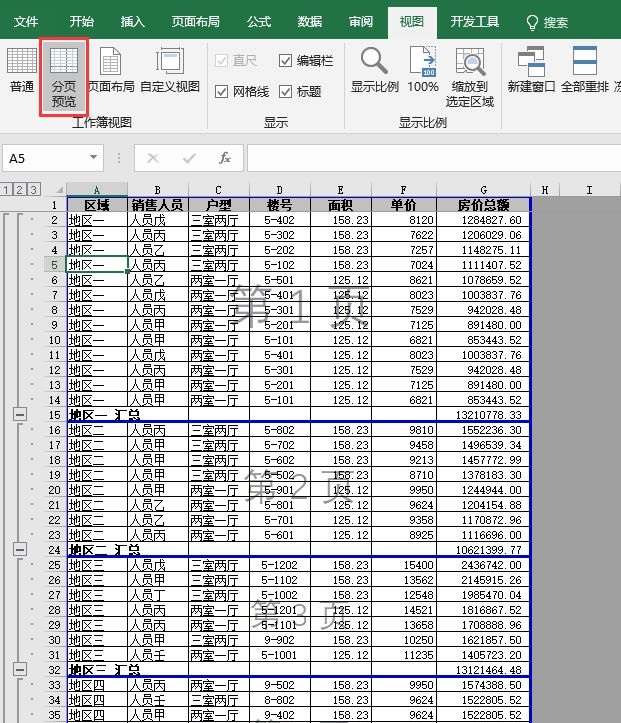The image size is (621, 723).
Task: Click cell 1284827.60
Action: click(x=484, y=220)
